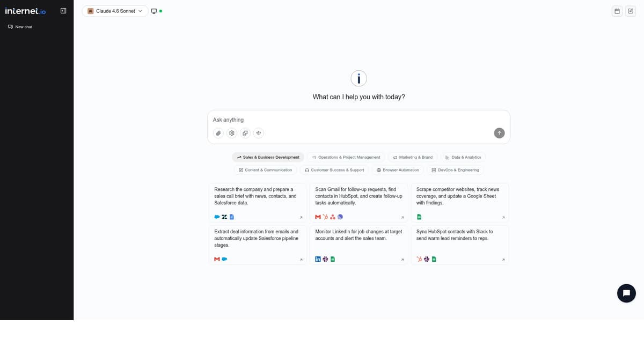This screenshot has height=362, width=644.
Task: Collapse the sidebar using the panel toggle icon
Action: pos(63,10)
